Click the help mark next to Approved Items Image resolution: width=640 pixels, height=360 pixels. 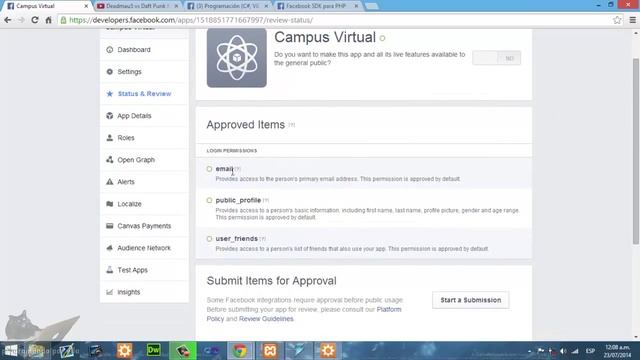(x=291, y=125)
